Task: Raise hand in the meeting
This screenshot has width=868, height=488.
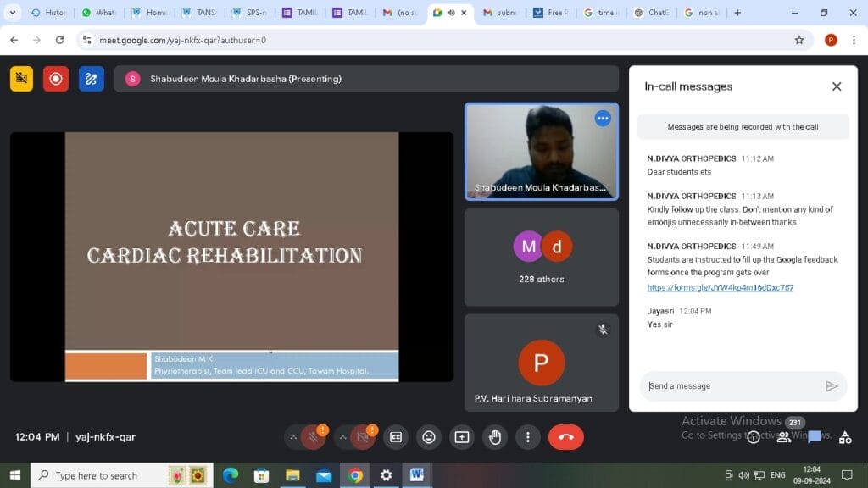Action: (495, 437)
